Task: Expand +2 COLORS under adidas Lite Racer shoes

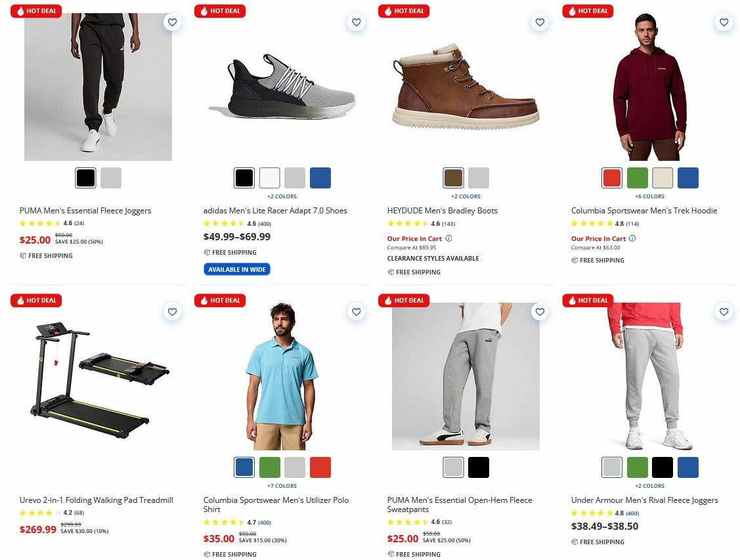Action: 282,196
